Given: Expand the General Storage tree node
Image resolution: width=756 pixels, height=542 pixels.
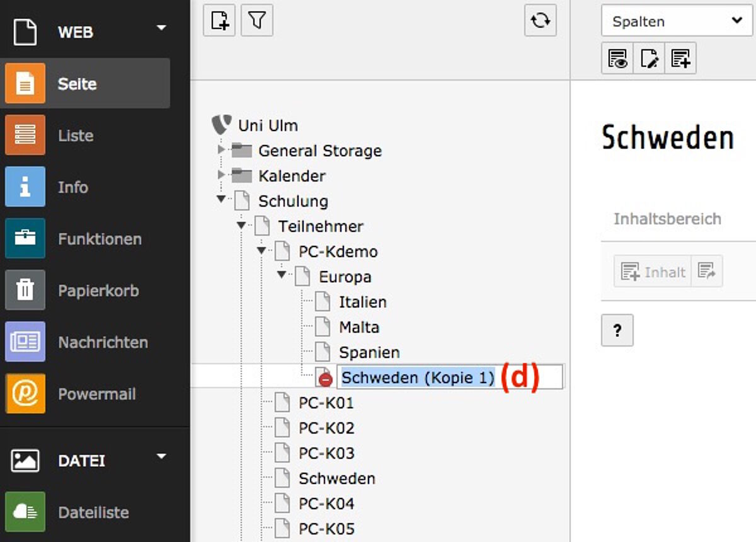Looking at the screenshot, I should point(221,150).
